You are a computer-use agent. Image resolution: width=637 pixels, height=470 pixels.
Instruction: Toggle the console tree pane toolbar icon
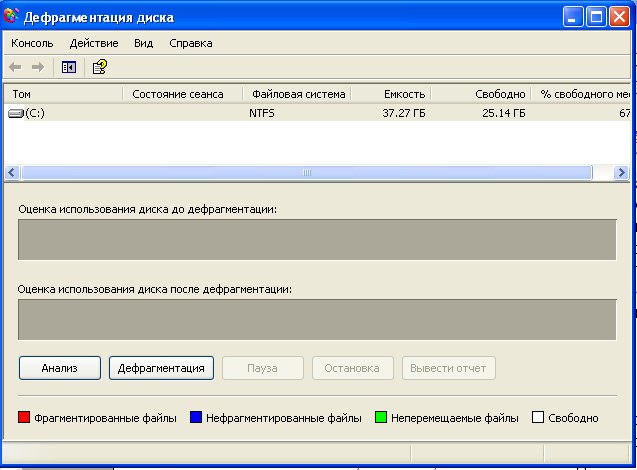tap(69, 67)
